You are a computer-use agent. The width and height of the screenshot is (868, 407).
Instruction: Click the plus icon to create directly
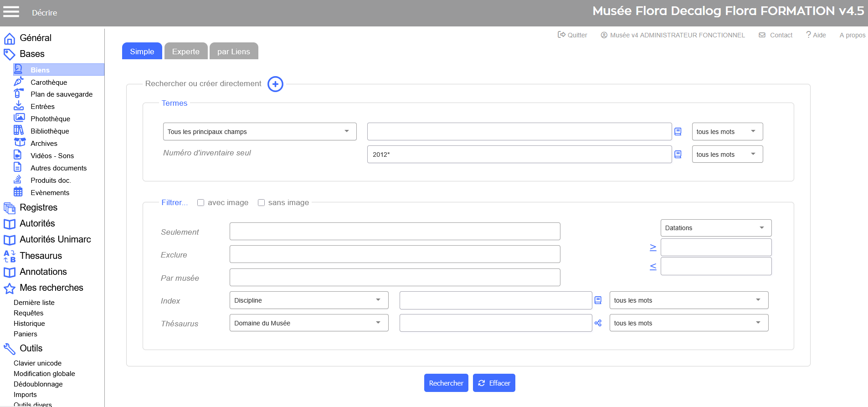coord(275,84)
